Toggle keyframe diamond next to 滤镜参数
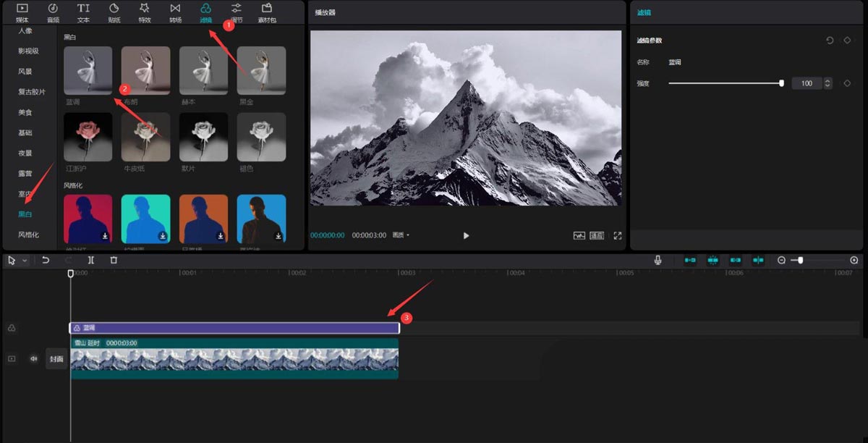The width and height of the screenshot is (868, 443). (847, 41)
